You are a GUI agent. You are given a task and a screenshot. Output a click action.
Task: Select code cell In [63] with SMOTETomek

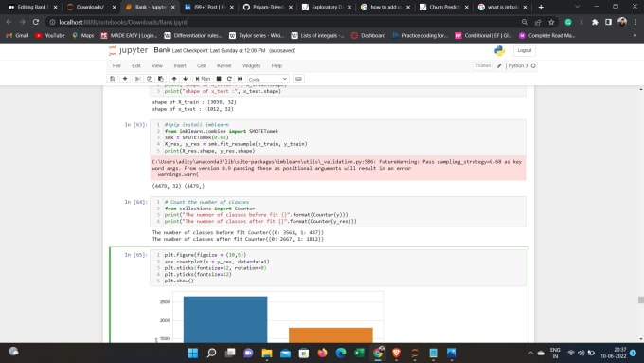point(337,137)
